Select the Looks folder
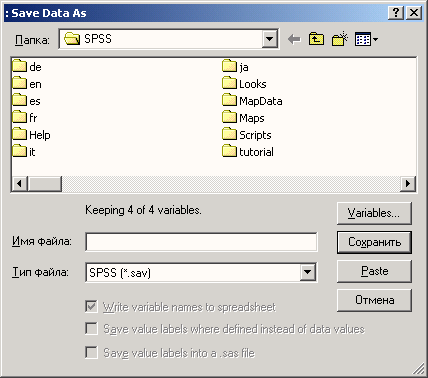The image size is (428, 378). coord(244,84)
